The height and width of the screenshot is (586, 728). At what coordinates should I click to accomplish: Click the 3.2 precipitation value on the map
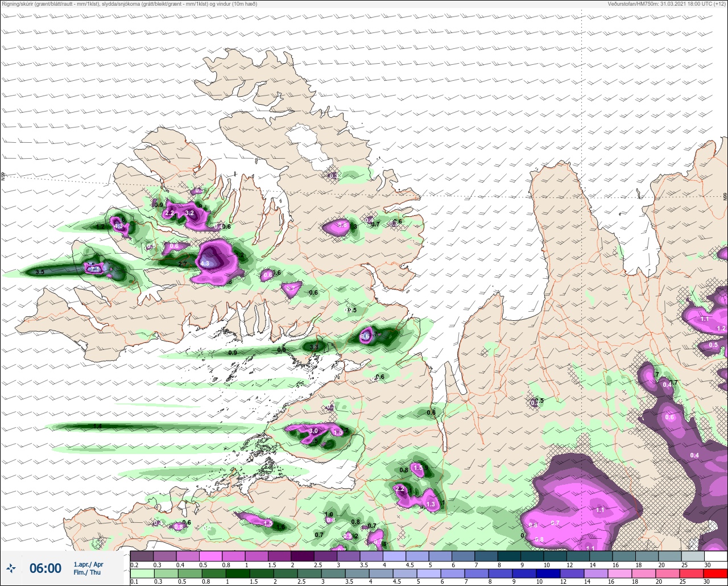click(190, 213)
